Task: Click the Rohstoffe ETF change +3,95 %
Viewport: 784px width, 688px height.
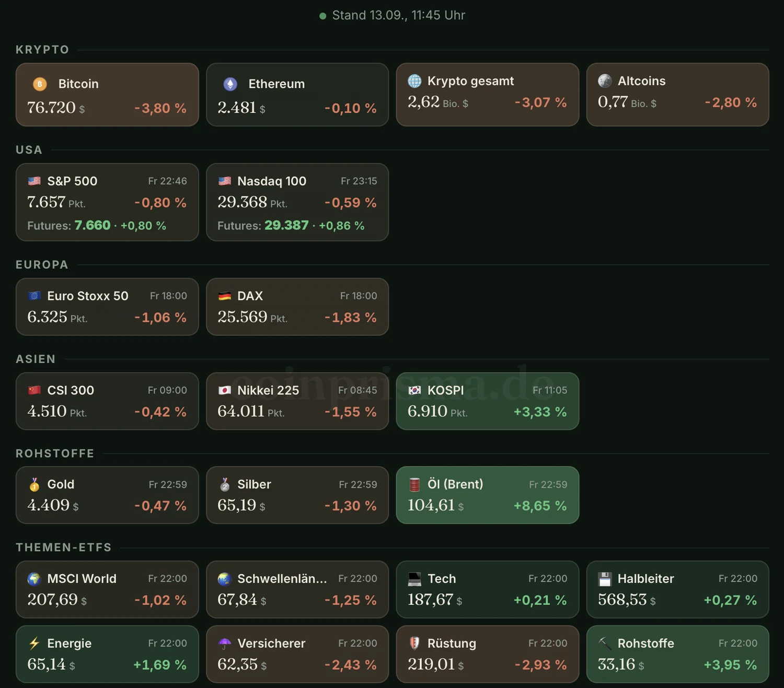Action: [x=731, y=665]
